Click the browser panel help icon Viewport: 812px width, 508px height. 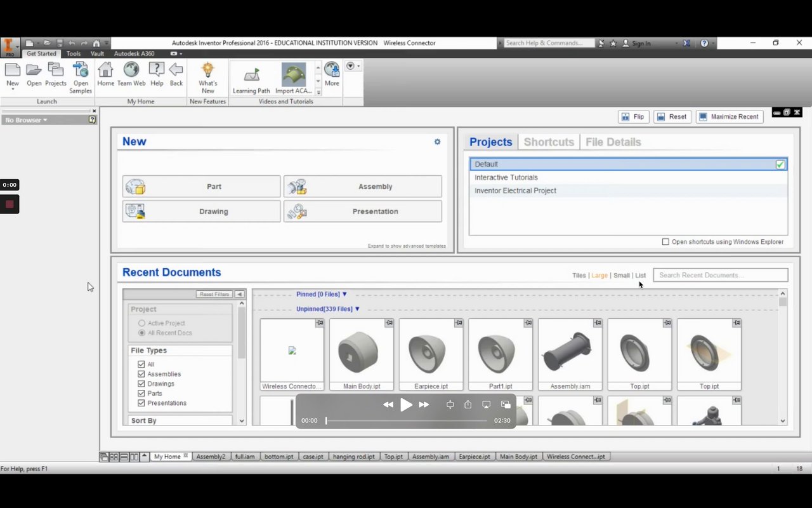pos(92,119)
